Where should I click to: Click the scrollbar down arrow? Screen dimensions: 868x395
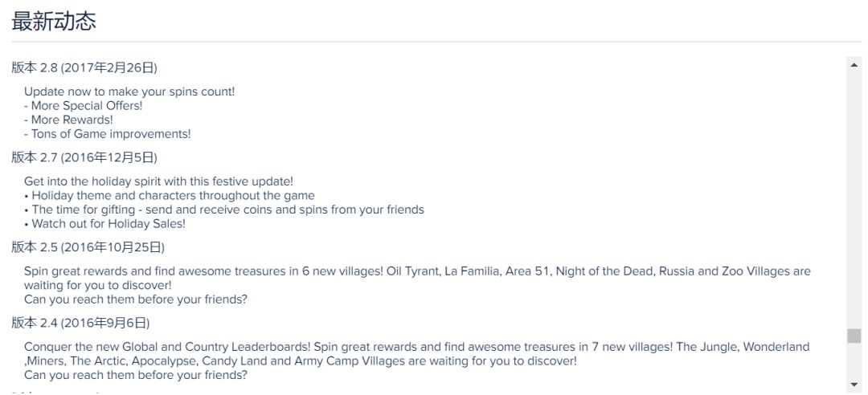pos(854,385)
